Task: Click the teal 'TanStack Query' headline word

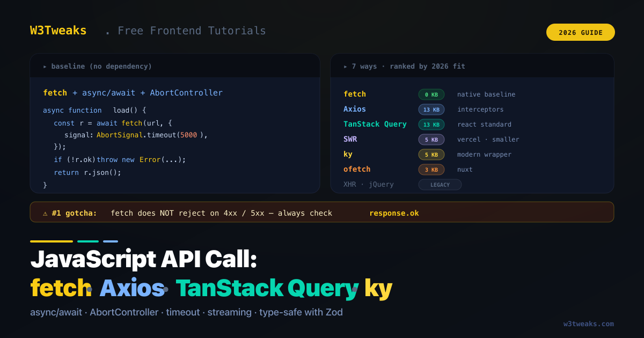Action: pyautogui.click(x=267, y=288)
